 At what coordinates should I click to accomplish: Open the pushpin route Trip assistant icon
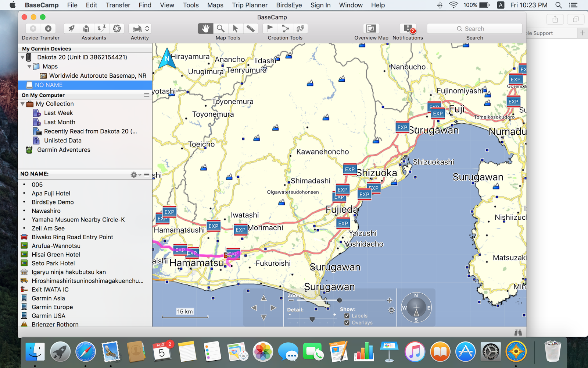[x=101, y=29]
